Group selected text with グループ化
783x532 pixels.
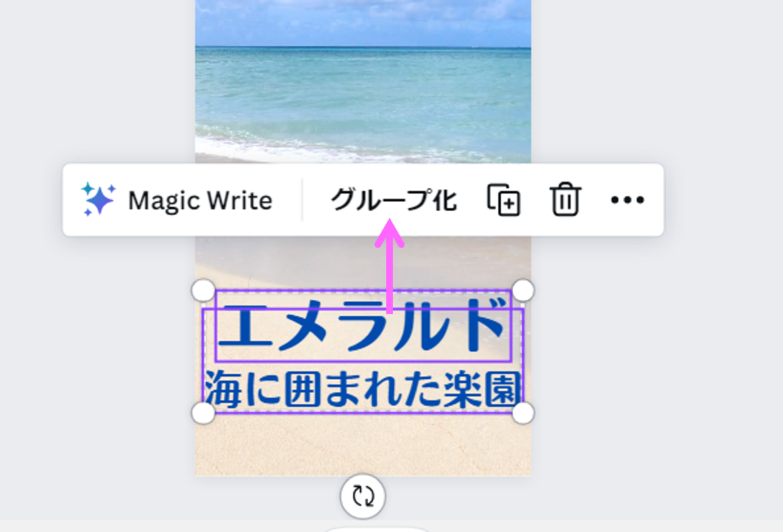393,201
